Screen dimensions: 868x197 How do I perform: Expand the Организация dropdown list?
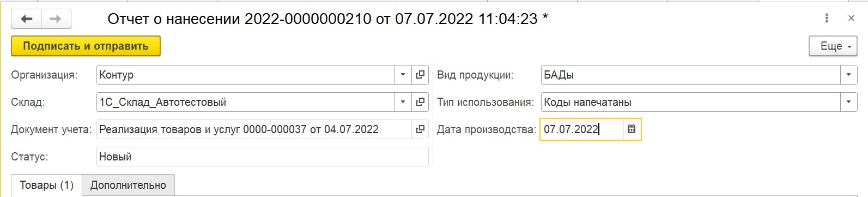(403, 75)
